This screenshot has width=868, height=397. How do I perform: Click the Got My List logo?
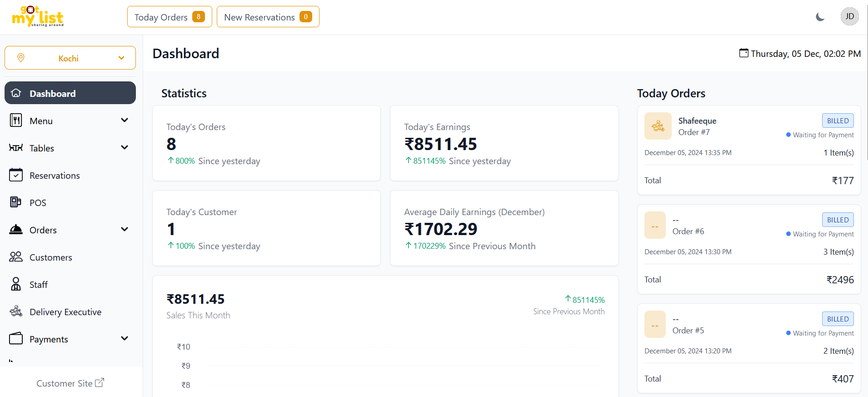tap(37, 17)
